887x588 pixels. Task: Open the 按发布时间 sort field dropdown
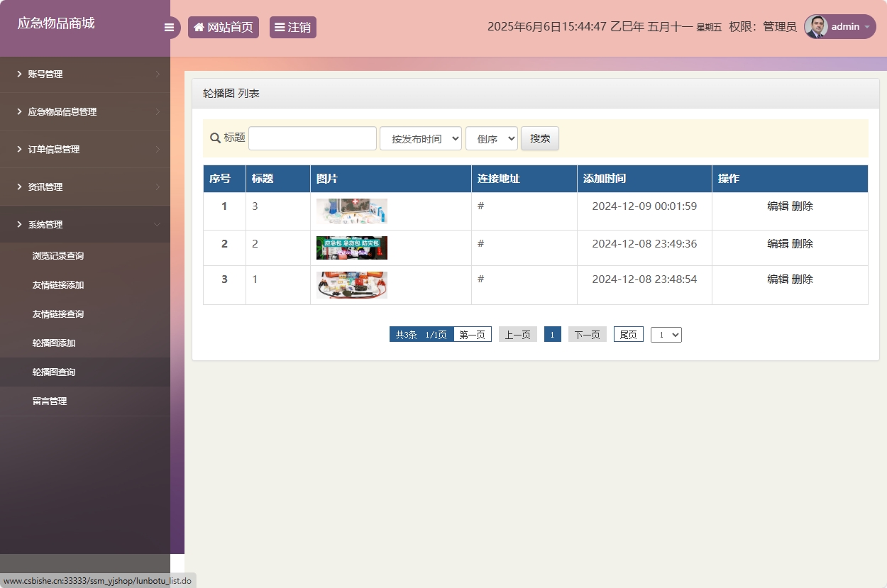420,138
